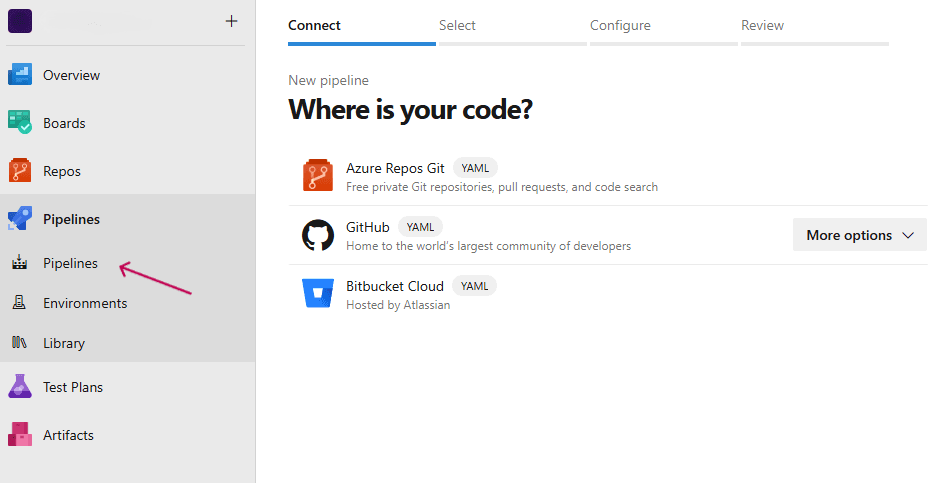Click the blue Pipelines rocket icon
Screen dimensions: 952x483
coord(19,218)
